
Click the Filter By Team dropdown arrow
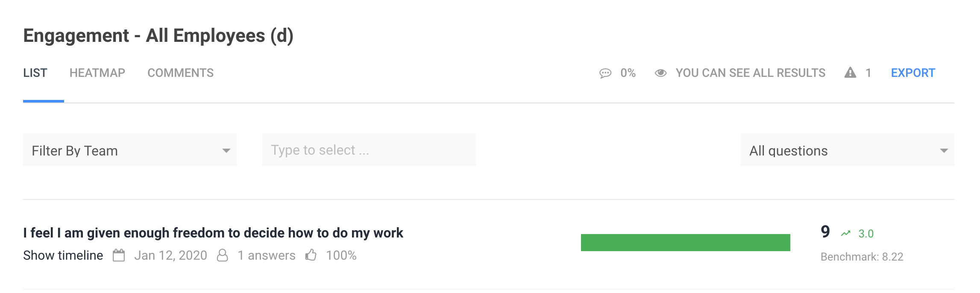[x=226, y=151]
